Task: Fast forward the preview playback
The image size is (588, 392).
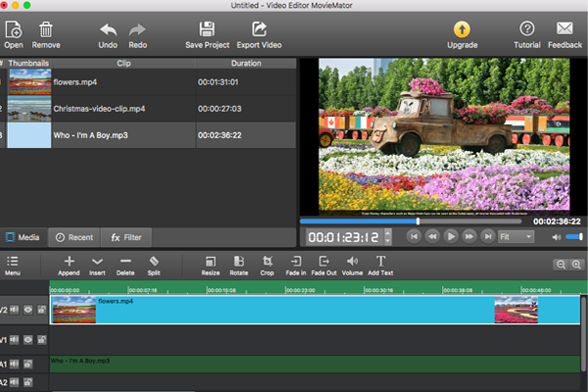Action: click(469, 237)
